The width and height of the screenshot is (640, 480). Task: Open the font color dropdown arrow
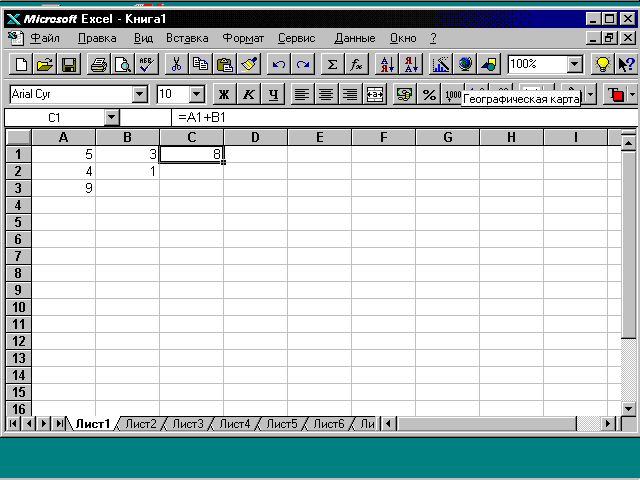tap(632, 95)
